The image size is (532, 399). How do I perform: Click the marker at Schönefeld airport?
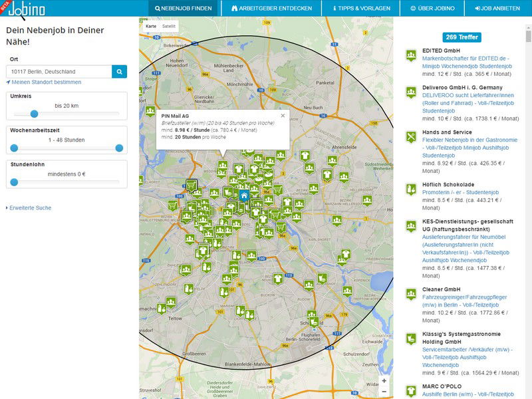point(314,322)
